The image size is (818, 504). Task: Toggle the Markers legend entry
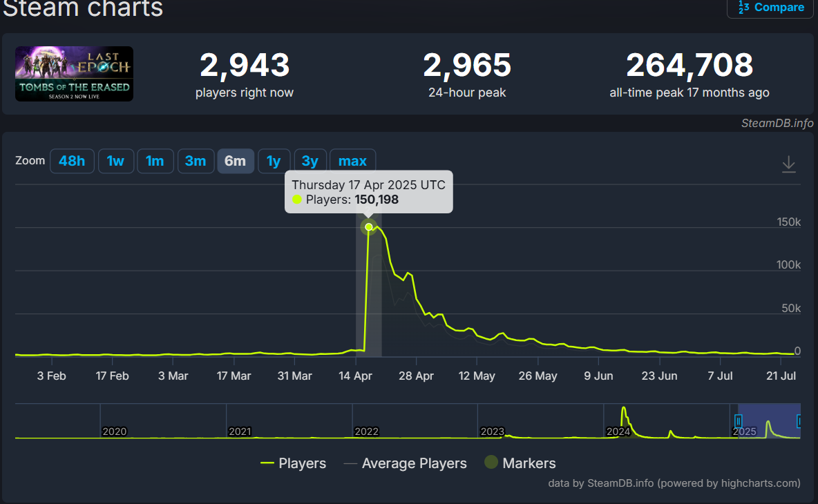click(520, 463)
